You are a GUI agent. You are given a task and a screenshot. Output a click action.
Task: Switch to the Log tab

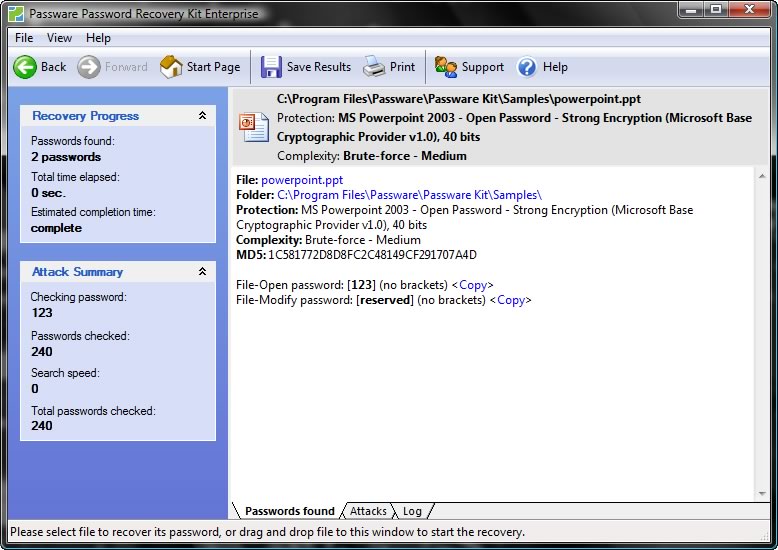[x=412, y=511]
